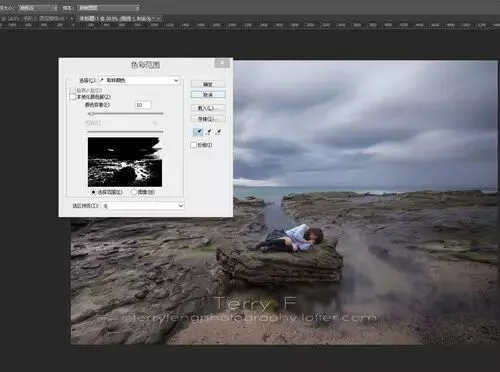This screenshot has width=500, height=372.
Task: Open the Select (选择) sampled colors dropdown
Action: (139, 80)
